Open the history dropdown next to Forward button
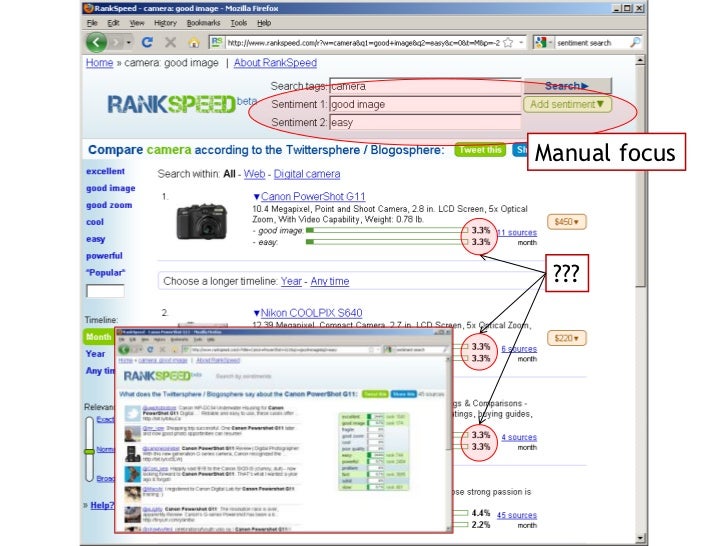The image size is (728, 546). pyautogui.click(x=129, y=43)
